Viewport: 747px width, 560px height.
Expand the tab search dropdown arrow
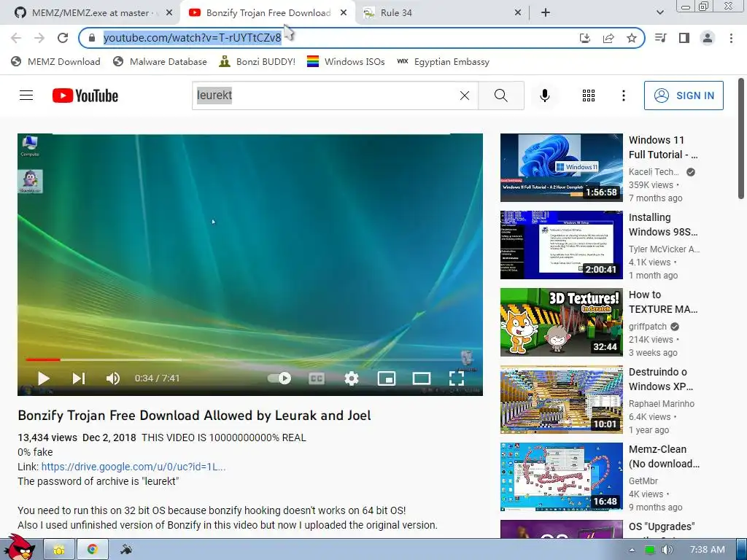[659, 13]
